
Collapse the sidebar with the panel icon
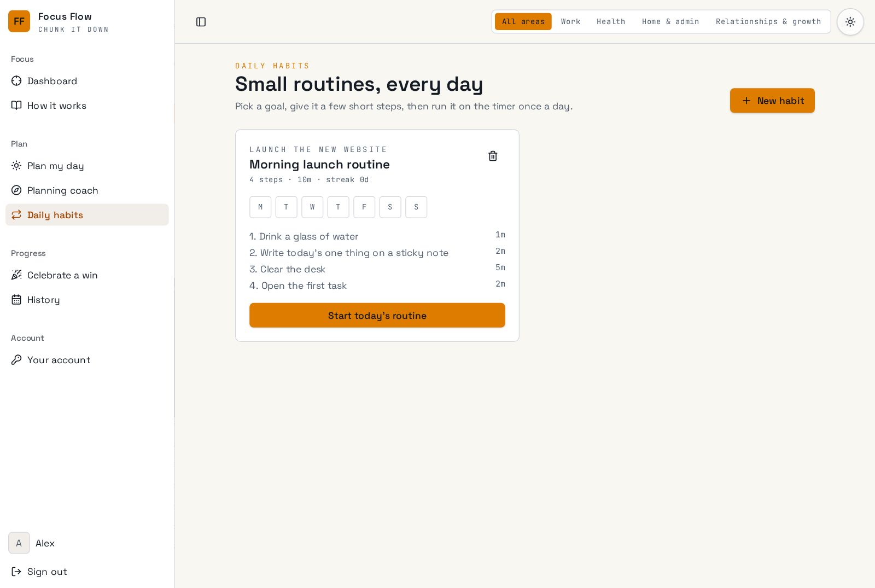tap(201, 22)
